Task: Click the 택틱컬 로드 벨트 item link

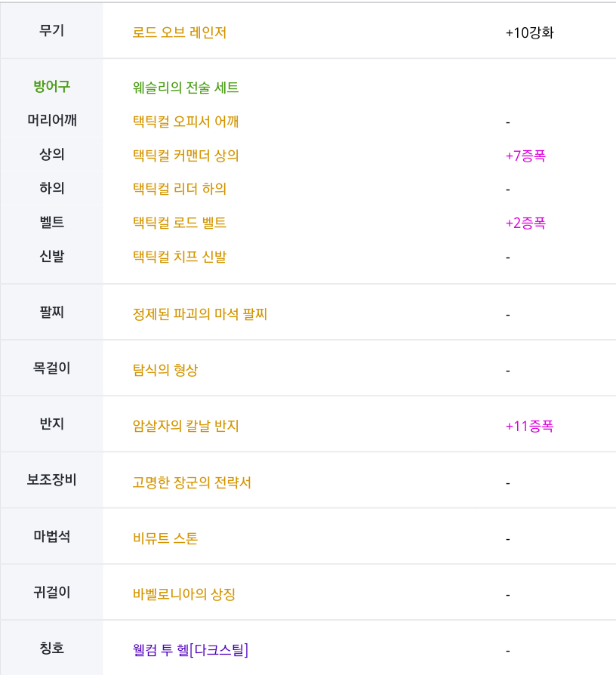Action: 179,223
